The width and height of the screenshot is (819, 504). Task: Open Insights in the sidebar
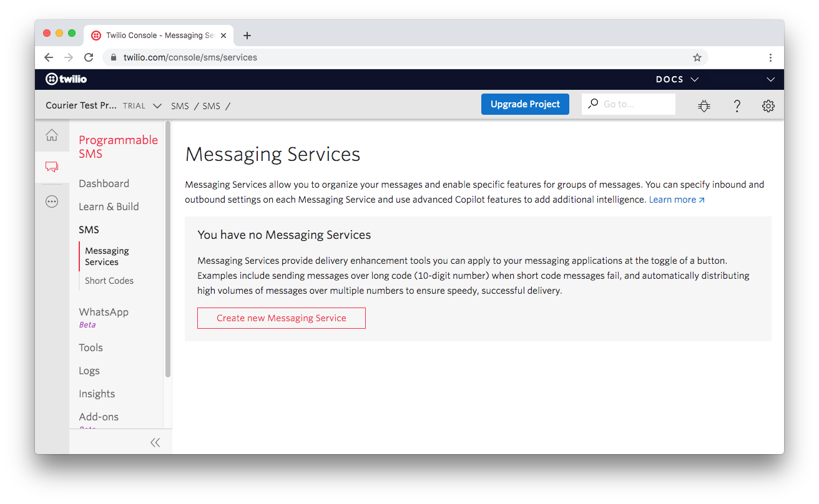tap(97, 394)
